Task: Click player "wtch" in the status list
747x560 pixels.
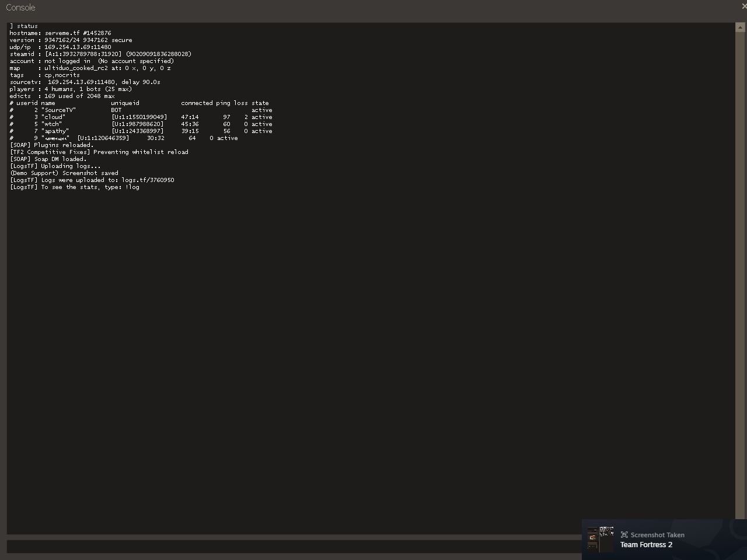Action: 52,124
